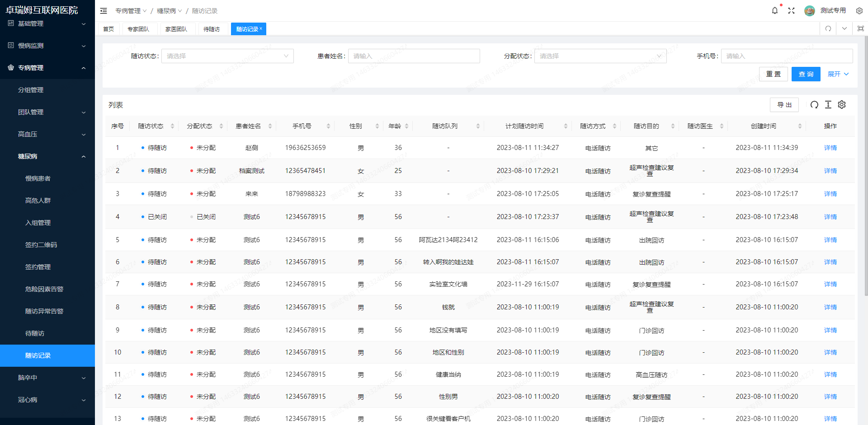Expand 高血压 submenu

point(47,134)
